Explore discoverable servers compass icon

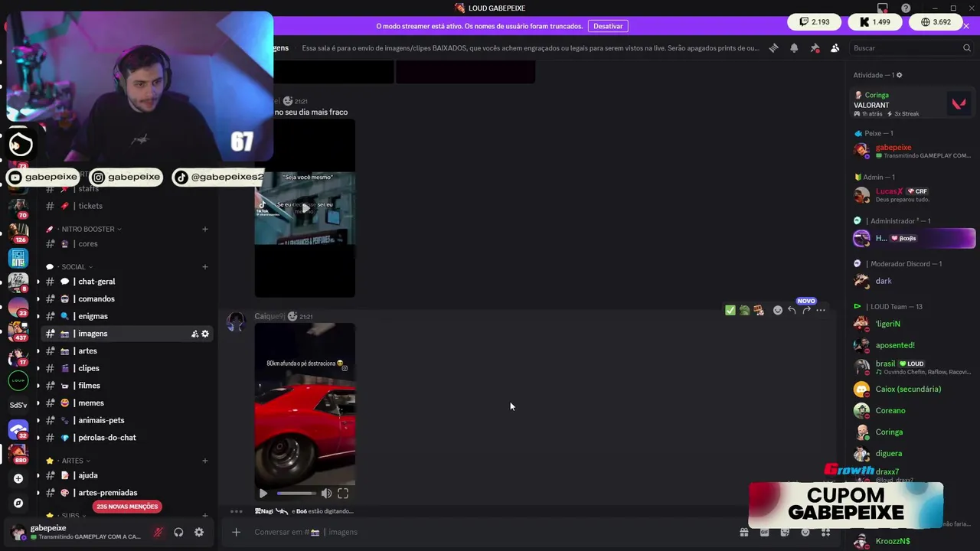coord(18,503)
